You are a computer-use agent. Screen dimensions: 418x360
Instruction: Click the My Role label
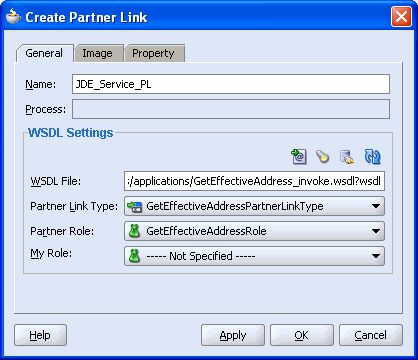[x=51, y=253]
